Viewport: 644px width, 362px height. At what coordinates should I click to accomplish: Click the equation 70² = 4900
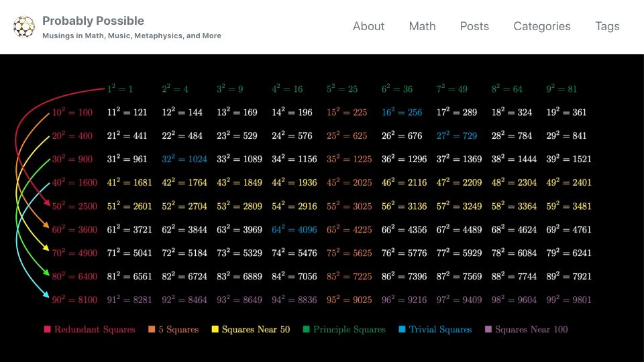(x=74, y=253)
